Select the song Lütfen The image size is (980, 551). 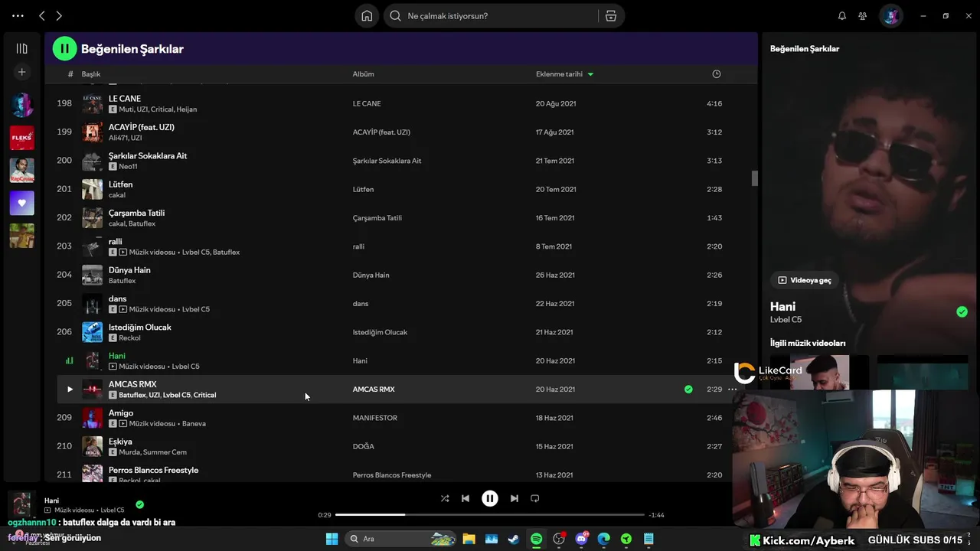click(x=120, y=184)
